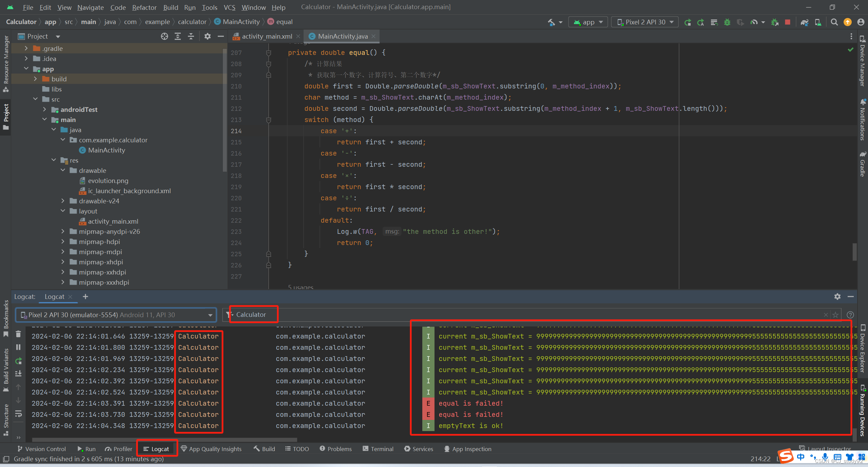
Task: Open the Device Manager toolbar icon
Action: pos(818,22)
